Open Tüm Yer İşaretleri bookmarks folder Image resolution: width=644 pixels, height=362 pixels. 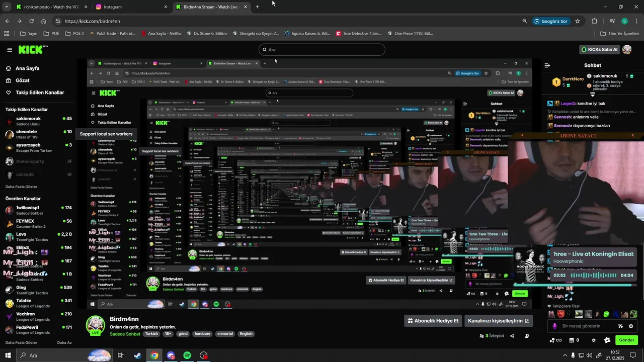(x=620, y=34)
